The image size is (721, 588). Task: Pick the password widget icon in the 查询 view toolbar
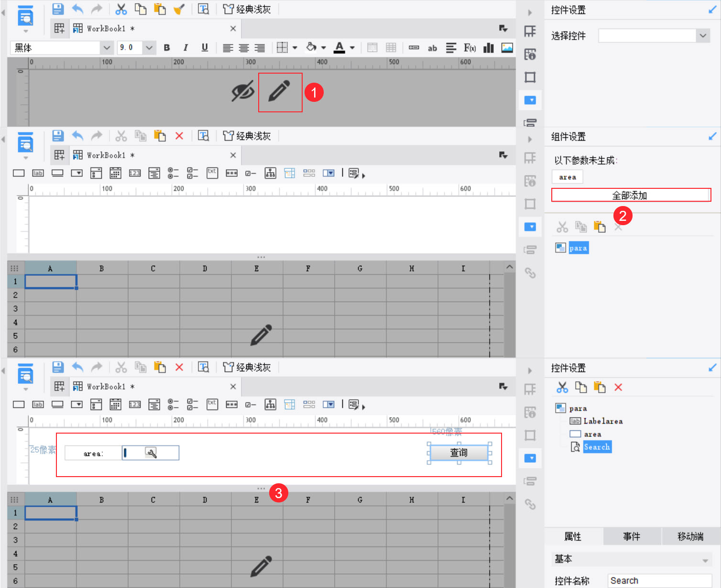(x=232, y=404)
